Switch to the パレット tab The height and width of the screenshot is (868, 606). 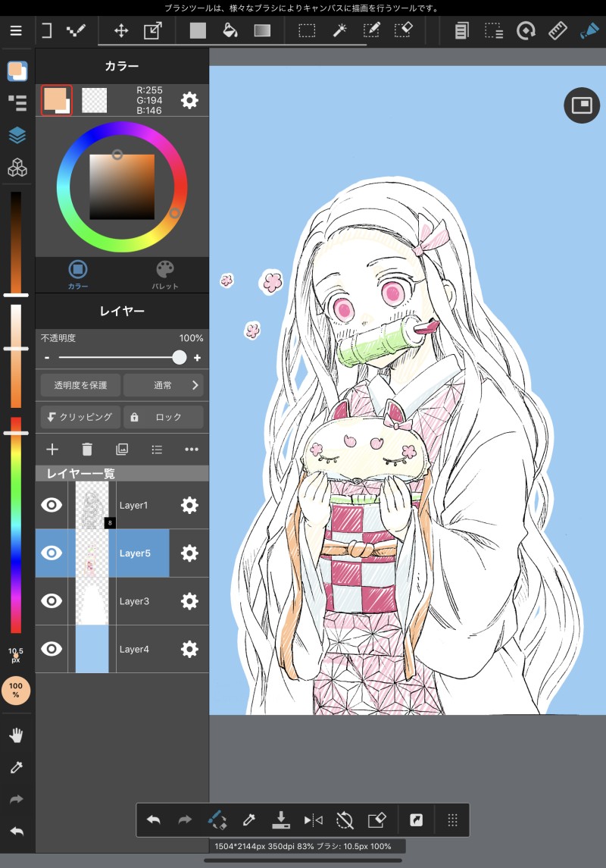[x=165, y=274]
